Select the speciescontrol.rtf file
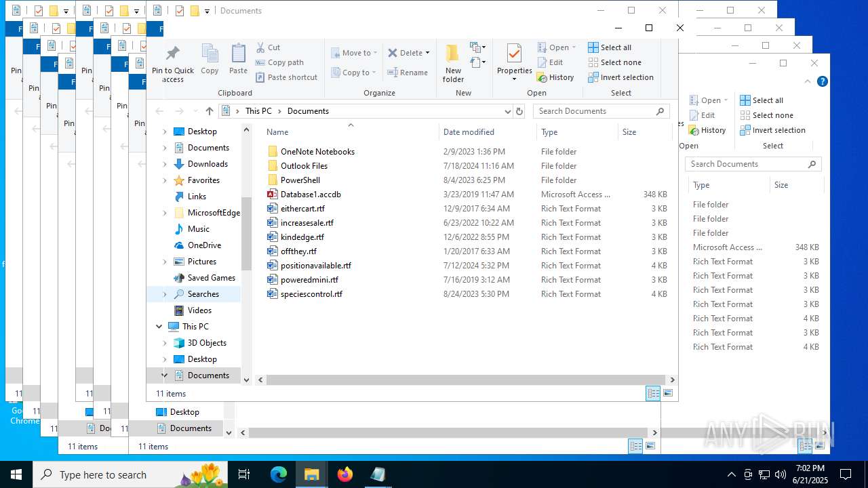 pyautogui.click(x=311, y=294)
